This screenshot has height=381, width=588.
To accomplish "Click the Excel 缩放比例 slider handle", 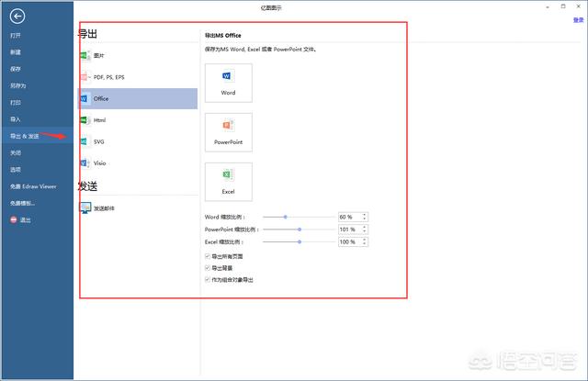I will pos(300,242).
